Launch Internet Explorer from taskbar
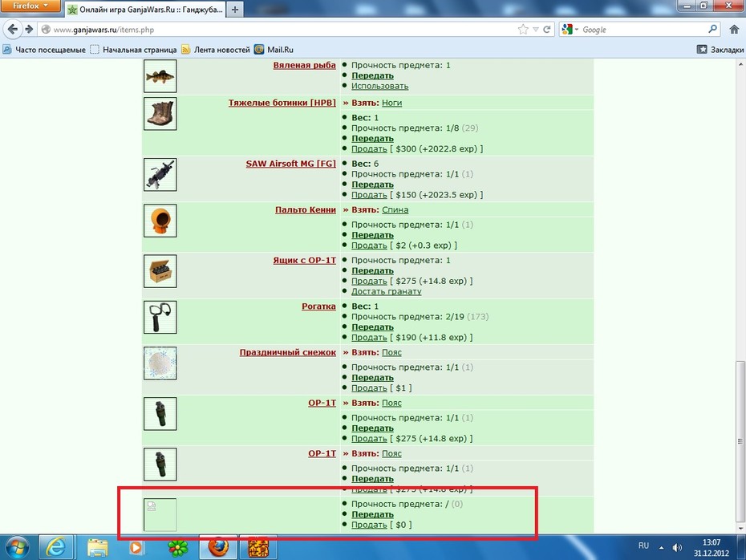 55,548
